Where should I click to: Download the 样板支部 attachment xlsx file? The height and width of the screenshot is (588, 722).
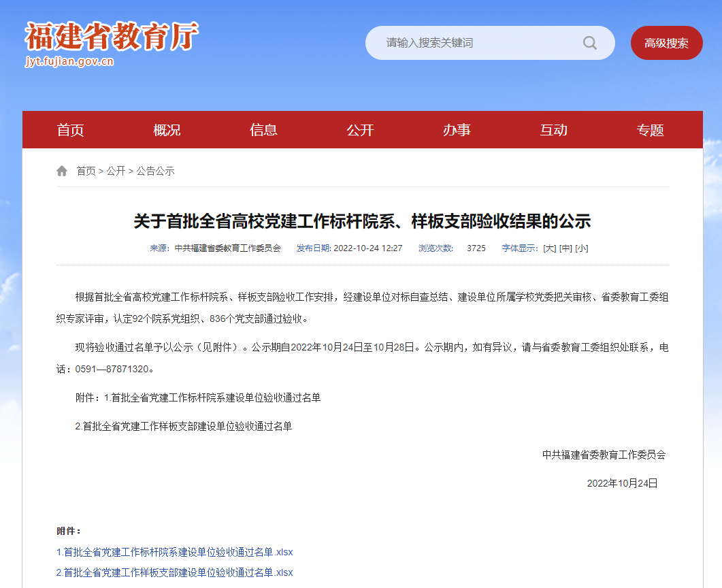174,573
